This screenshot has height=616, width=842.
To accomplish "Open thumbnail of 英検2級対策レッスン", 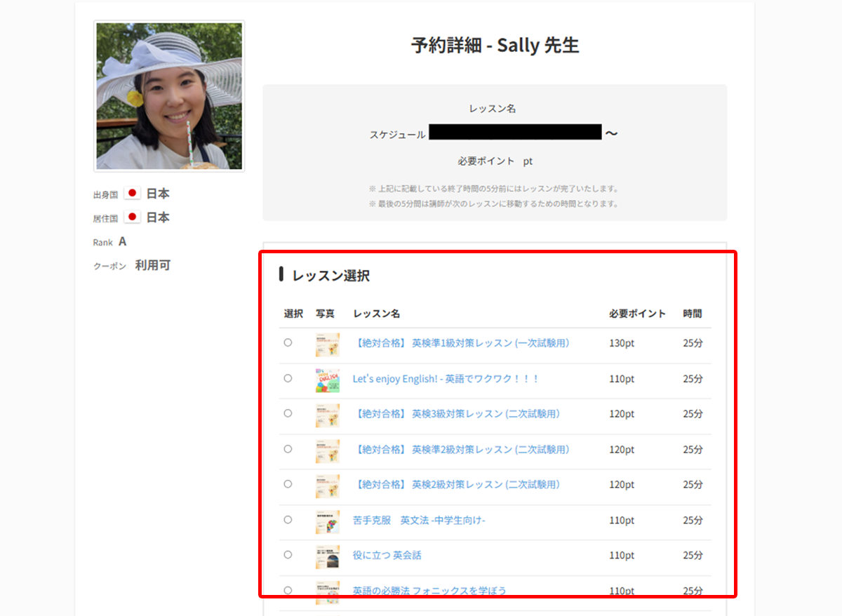I will point(327,486).
